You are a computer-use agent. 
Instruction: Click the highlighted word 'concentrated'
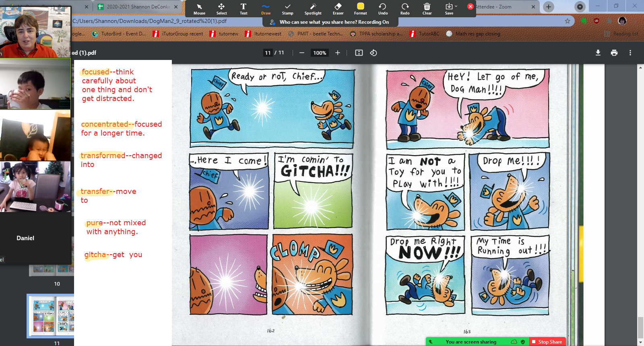click(x=105, y=124)
